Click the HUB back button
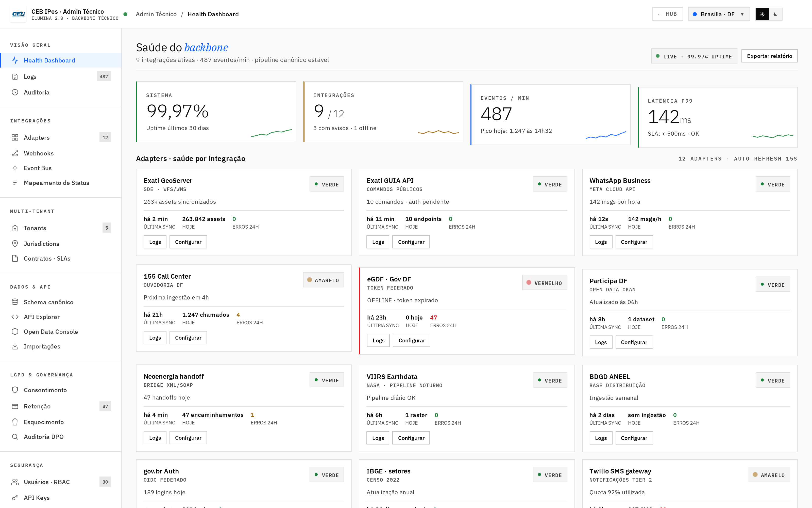This screenshot has height=508, width=812. [x=667, y=14]
